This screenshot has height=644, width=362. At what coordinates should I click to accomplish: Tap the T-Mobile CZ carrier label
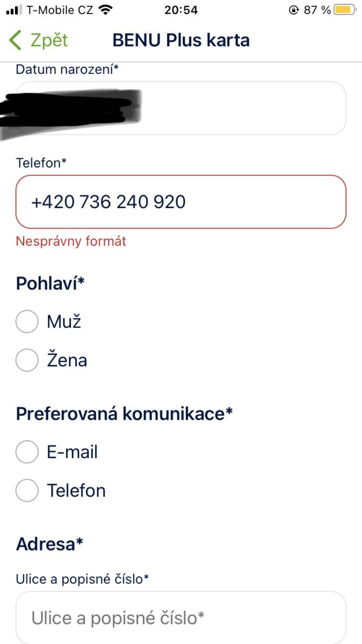[x=60, y=10]
